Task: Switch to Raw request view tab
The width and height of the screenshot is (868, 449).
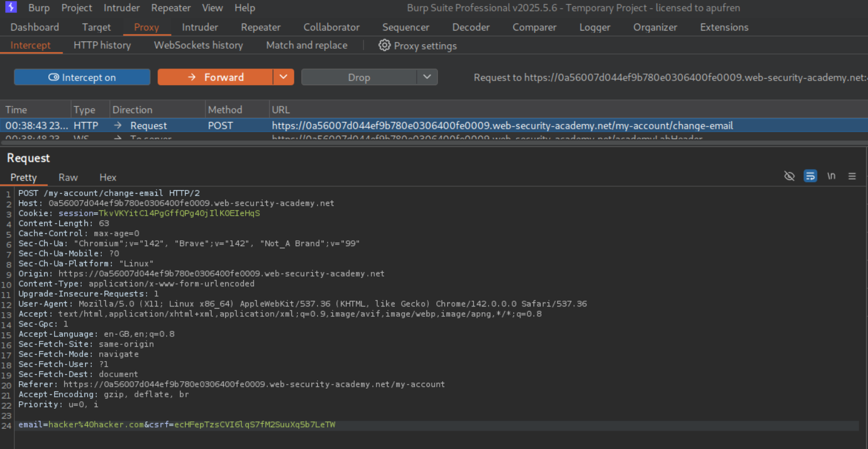Action: coord(68,178)
